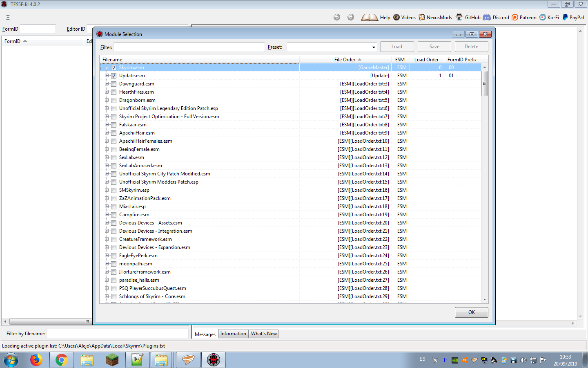This screenshot has width=588, height=368.
Task: Launch Firefox from the taskbar
Action: 36,360
